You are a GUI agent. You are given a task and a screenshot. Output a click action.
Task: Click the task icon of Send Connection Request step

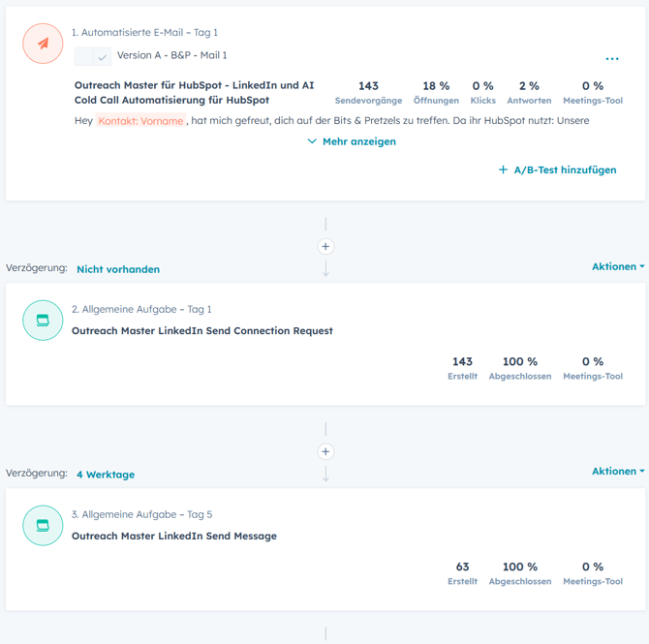pyautogui.click(x=43, y=321)
